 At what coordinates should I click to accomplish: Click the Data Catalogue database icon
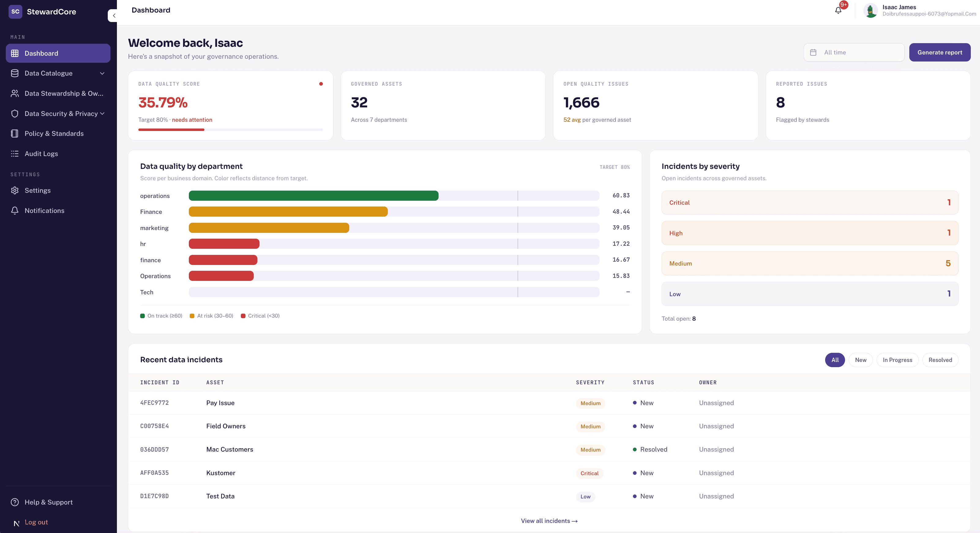point(15,73)
